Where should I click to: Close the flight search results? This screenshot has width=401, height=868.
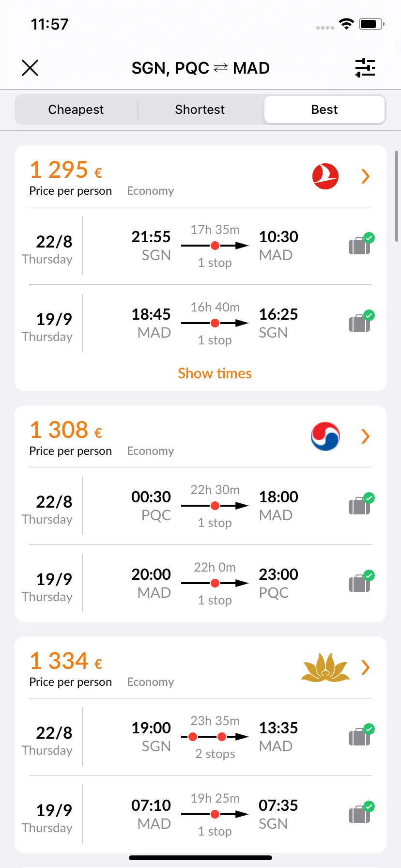click(30, 68)
